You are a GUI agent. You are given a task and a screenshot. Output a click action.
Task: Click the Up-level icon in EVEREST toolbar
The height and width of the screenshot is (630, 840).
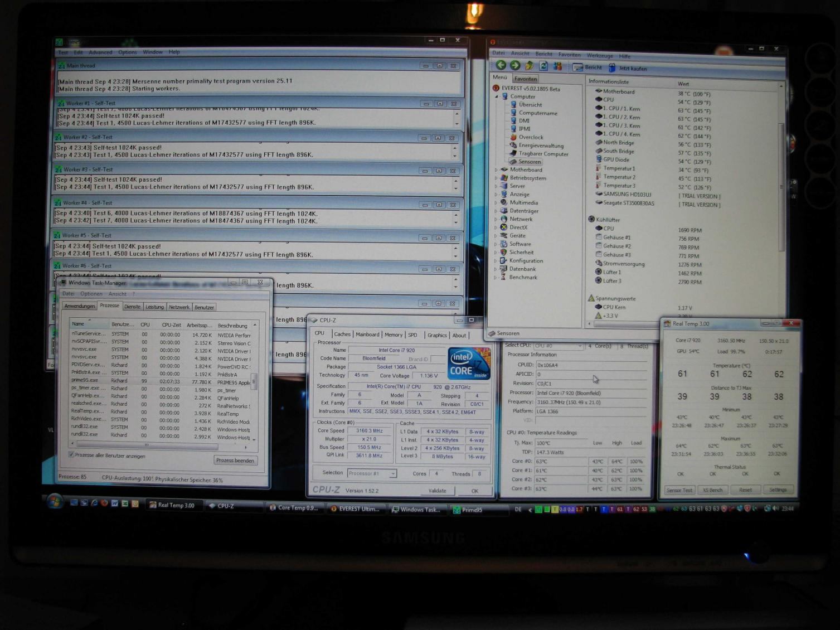tap(529, 66)
